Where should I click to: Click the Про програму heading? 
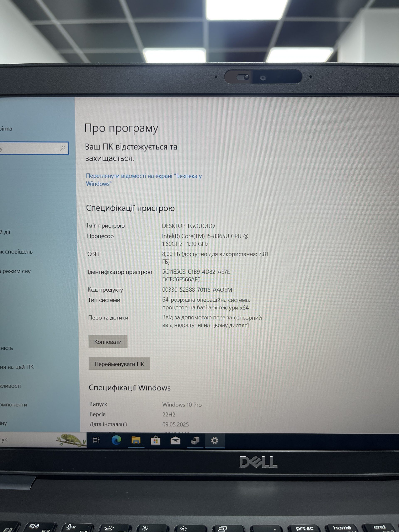(x=121, y=128)
